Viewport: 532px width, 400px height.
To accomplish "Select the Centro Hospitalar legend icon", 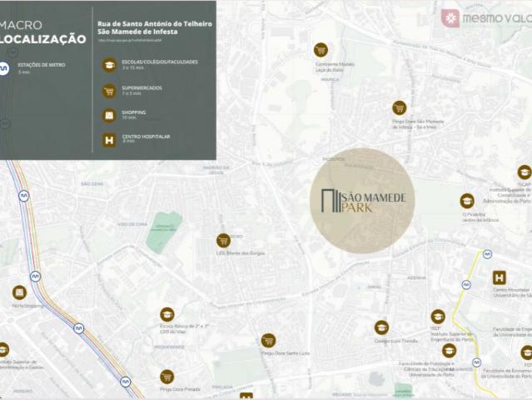I will [x=108, y=141].
